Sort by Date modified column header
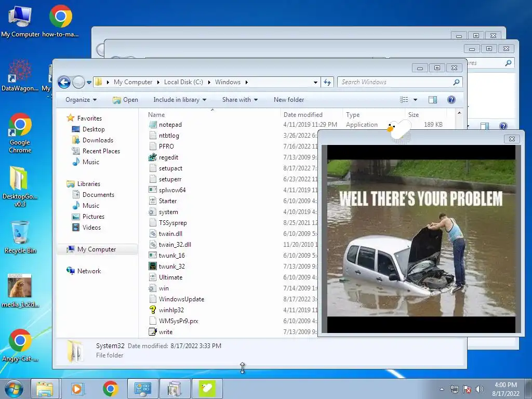Screen dimensions: 532x399 [x=312, y=115]
